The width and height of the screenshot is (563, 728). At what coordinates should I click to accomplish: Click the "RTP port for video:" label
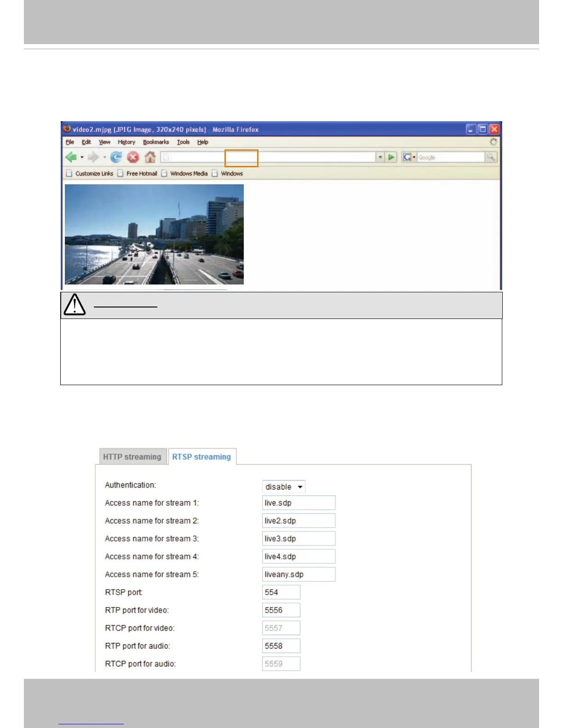[x=137, y=610]
